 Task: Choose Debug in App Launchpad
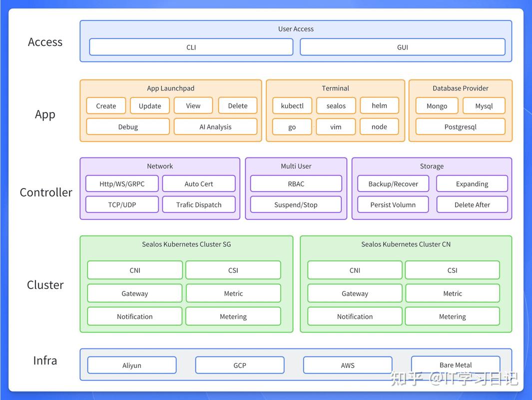coord(128,126)
